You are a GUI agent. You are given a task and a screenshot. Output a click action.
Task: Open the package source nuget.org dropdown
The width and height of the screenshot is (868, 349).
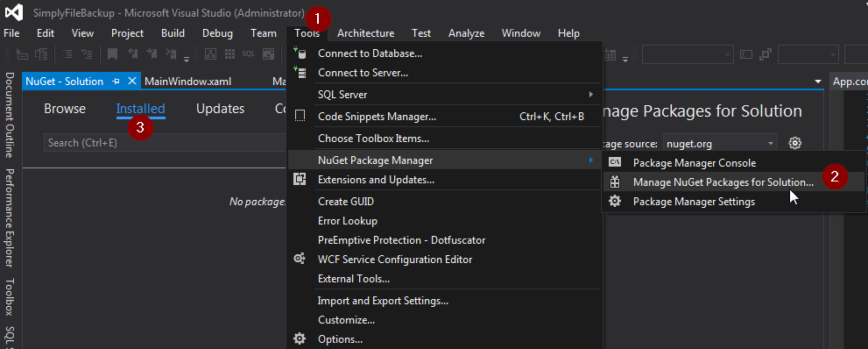point(771,144)
